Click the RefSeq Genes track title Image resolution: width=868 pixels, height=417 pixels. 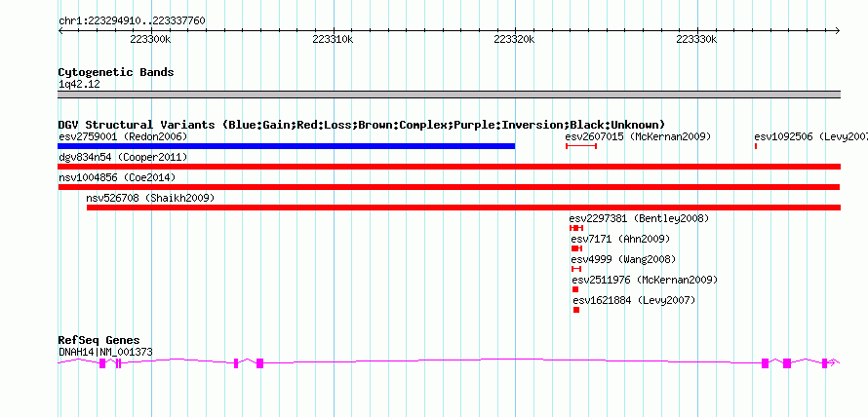(99, 340)
